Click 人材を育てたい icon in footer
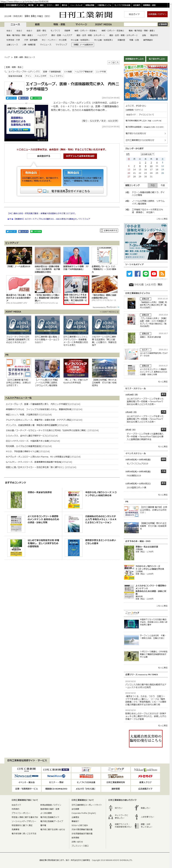This screenshot has height=868, width=172. click(136, 817)
